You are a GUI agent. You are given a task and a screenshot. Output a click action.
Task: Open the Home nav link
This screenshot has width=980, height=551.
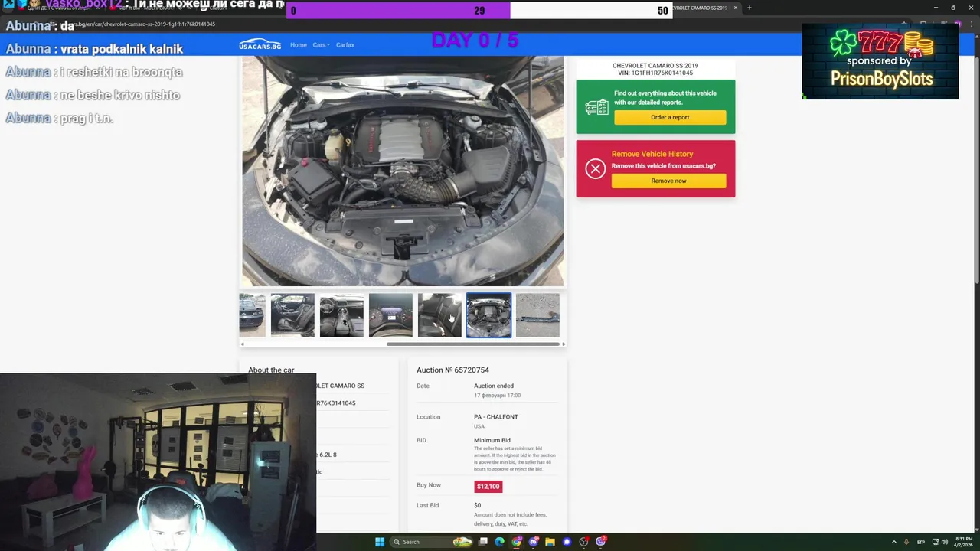tap(299, 45)
